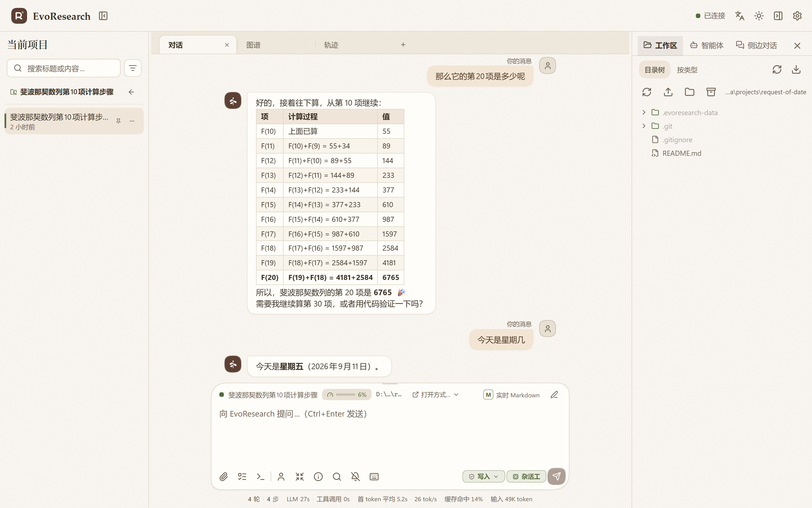Select the 目录树 view
Image resolution: width=812 pixels, height=508 pixels.
pyautogui.click(x=654, y=69)
